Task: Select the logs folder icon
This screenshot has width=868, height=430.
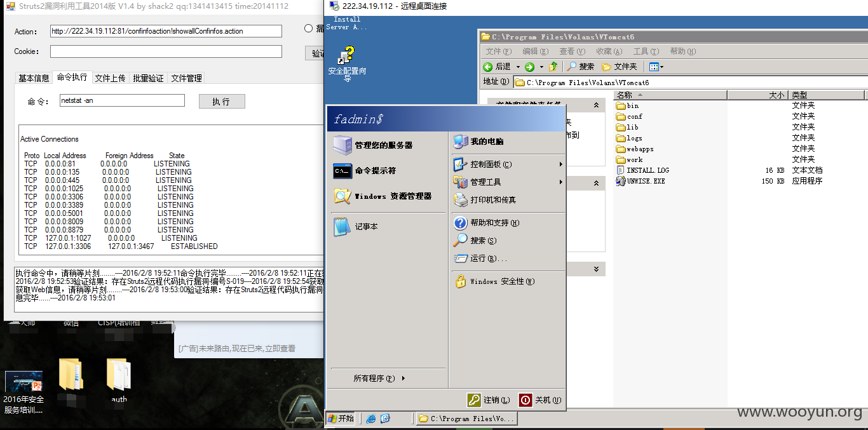Action: [621, 138]
